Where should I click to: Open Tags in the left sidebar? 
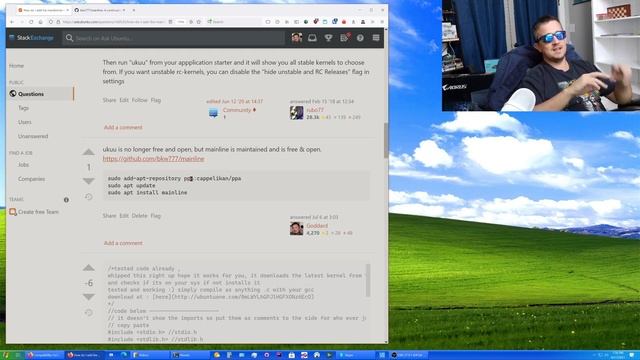(x=23, y=108)
